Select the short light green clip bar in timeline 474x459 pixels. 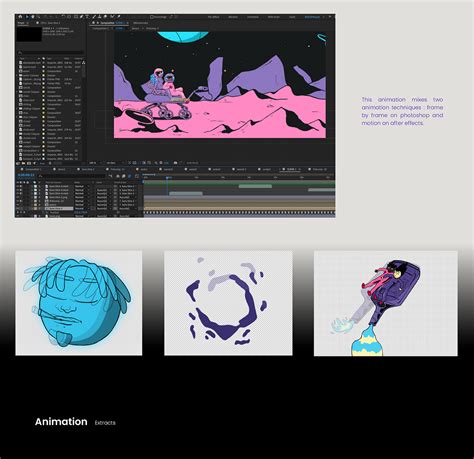(x=255, y=186)
